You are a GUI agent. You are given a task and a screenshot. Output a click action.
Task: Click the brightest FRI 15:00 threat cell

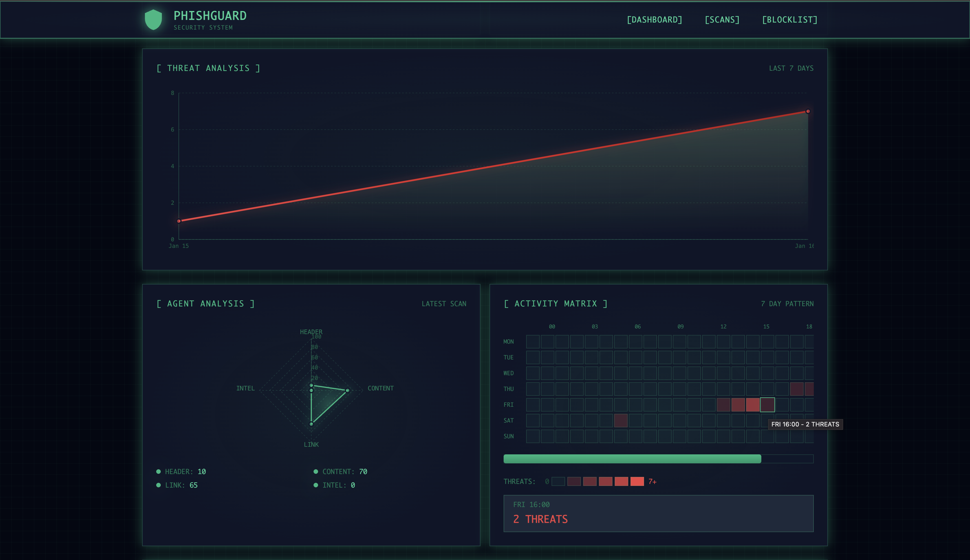pyautogui.click(x=753, y=405)
